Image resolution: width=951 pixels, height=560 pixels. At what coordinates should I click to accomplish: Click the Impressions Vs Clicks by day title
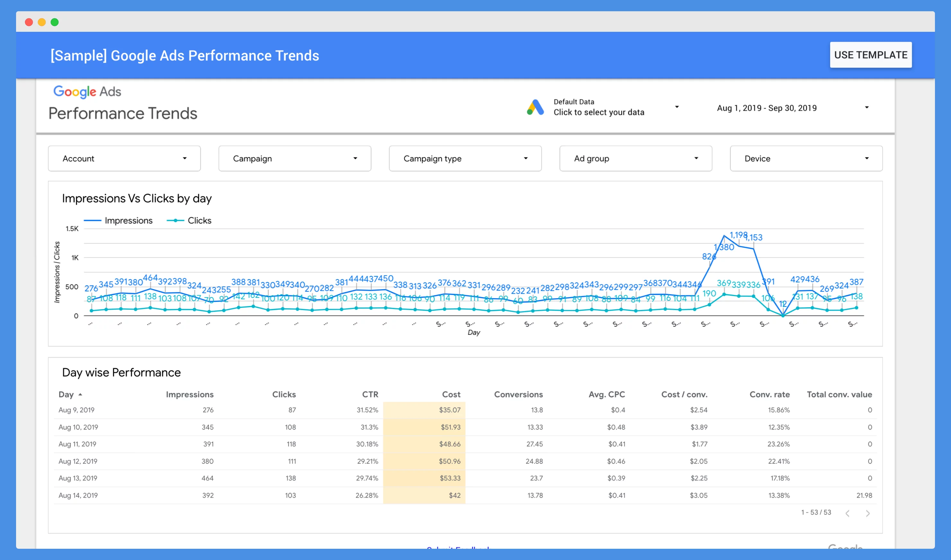pyautogui.click(x=137, y=199)
